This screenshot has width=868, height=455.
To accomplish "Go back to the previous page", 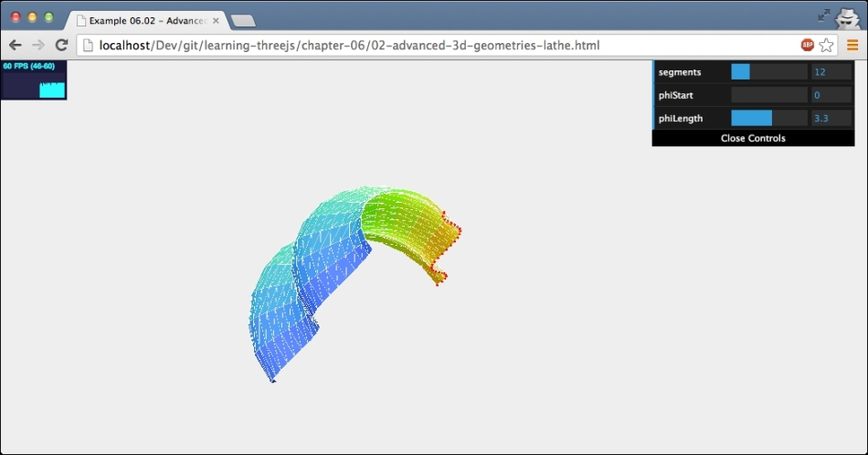I will (x=15, y=46).
